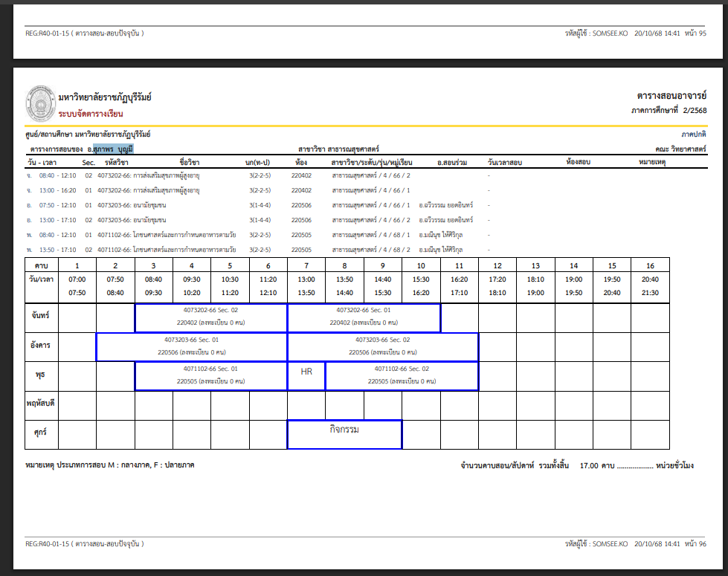Screen dimensions: 728x576
Task: Click the หน้า 96 page number
Action: coord(695,543)
